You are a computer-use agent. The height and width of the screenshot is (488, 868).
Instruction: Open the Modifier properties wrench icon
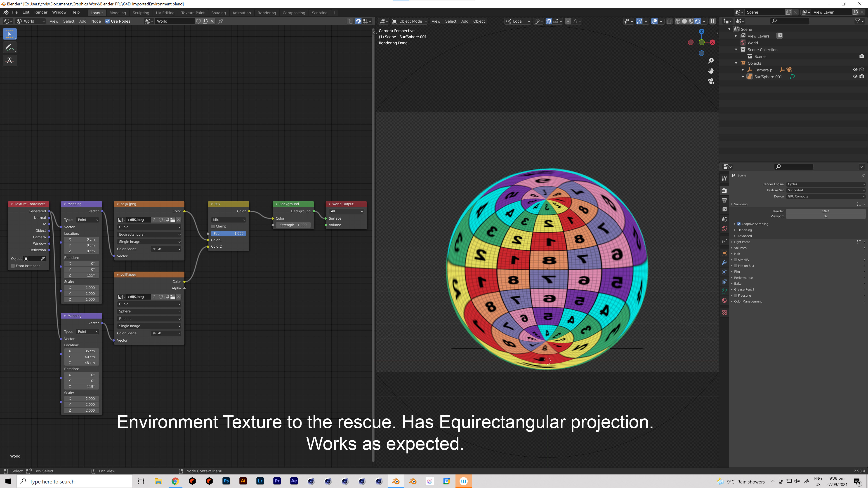point(724,263)
